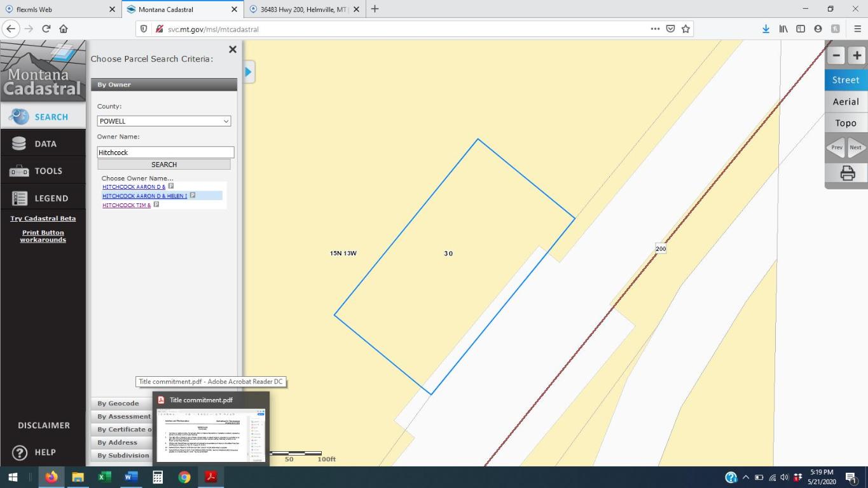This screenshot has width=868, height=488.
Task: Open property record icon beside HITCHCOCK AARON D & HELEN I
Action: [193, 196]
